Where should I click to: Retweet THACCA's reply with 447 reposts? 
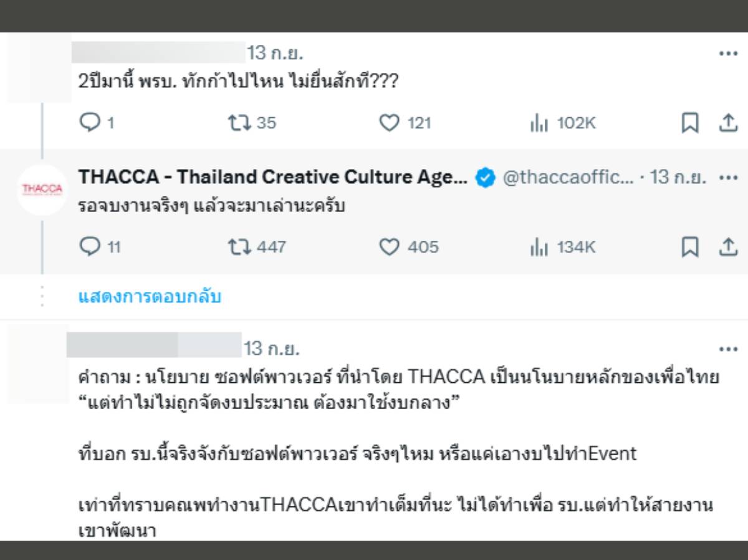pos(239,247)
